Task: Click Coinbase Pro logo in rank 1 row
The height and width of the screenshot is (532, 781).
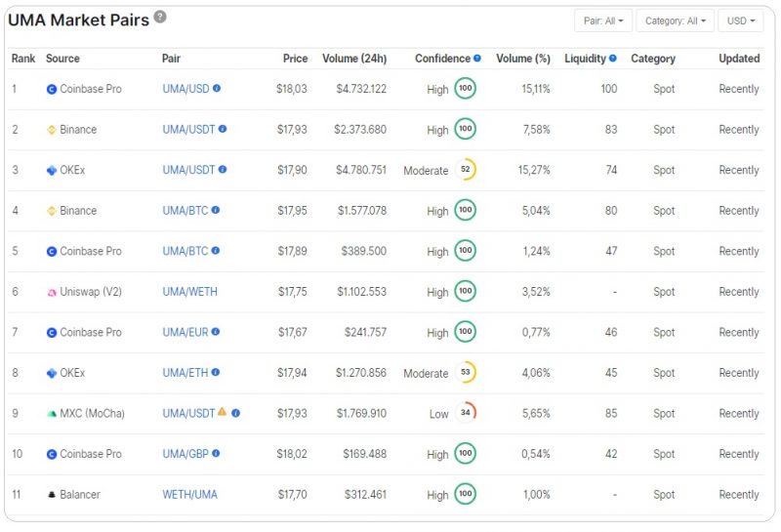Action: tap(52, 89)
